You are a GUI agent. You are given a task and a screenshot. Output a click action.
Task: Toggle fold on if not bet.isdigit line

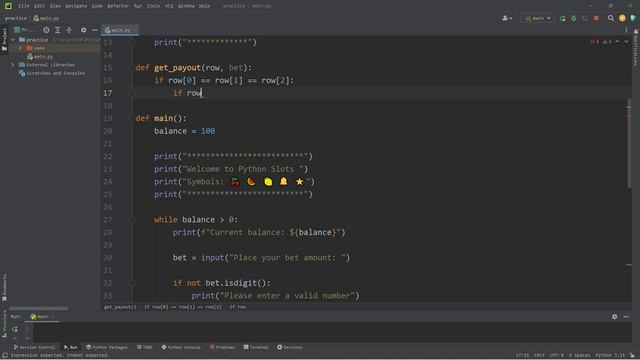(132, 283)
